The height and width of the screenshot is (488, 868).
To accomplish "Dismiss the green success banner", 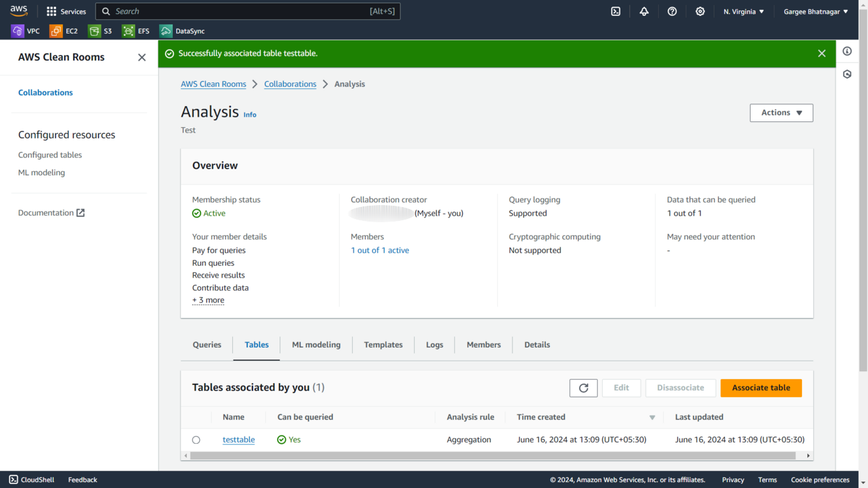I will click(822, 53).
